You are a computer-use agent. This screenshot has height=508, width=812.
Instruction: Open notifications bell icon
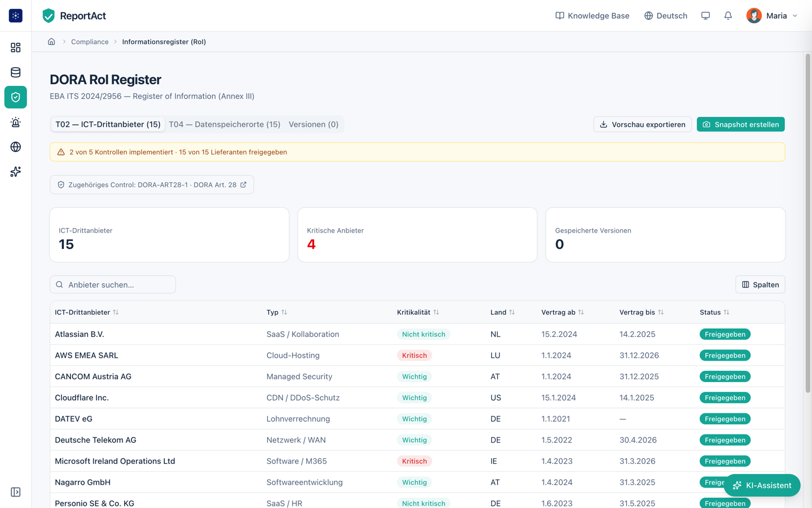pos(728,16)
